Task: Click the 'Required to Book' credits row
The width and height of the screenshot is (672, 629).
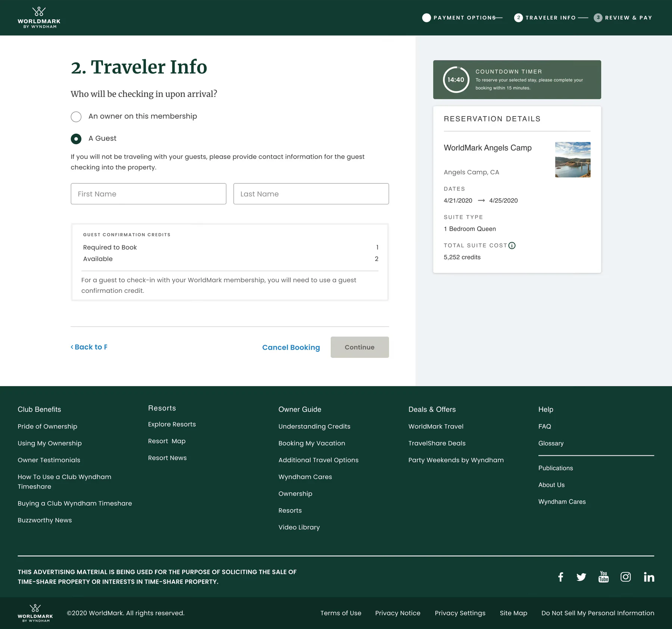Action: [x=230, y=247]
